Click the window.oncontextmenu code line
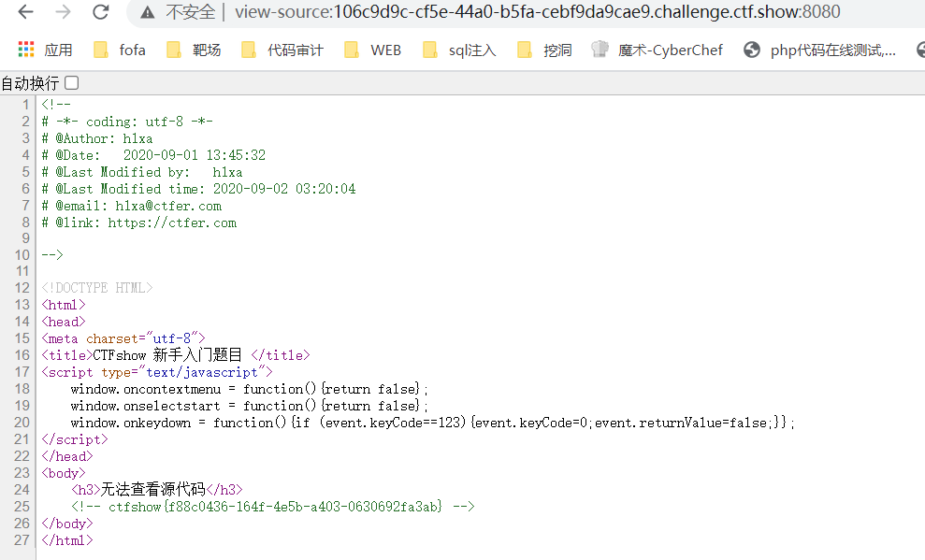Image resolution: width=925 pixels, height=560 pixels. point(249,389)
